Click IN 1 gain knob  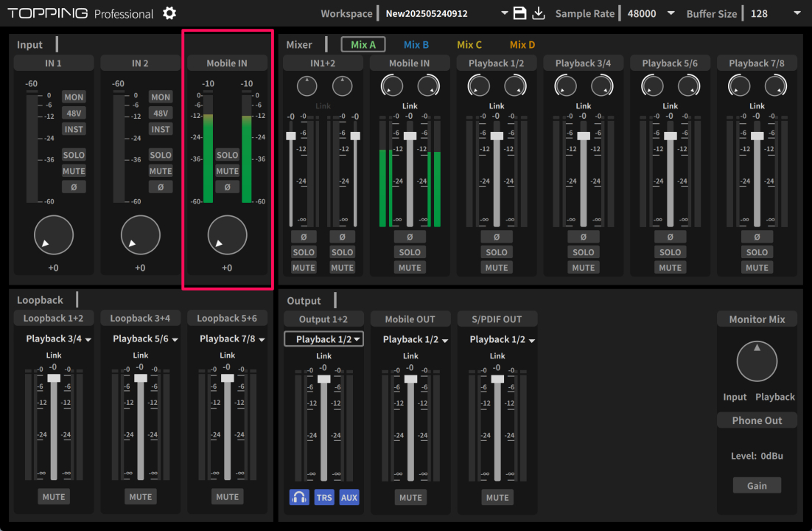coord(53,235)
